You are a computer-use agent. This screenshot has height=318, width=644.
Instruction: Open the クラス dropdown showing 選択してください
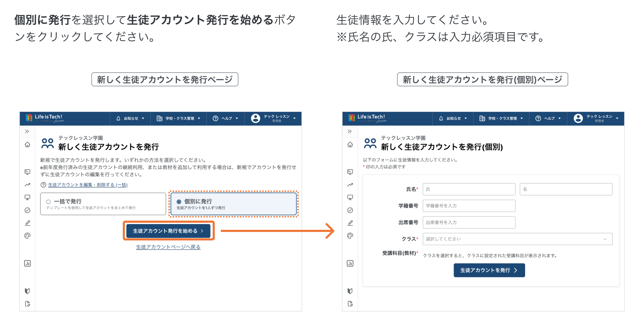[517, 239]
